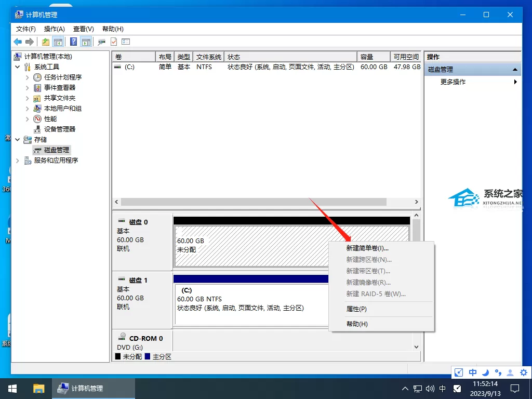Image resolution: width=532 pixels, height=399 pixels.
Task: Select the 磁盘管理 tree item
Action: tap(51, 150)
